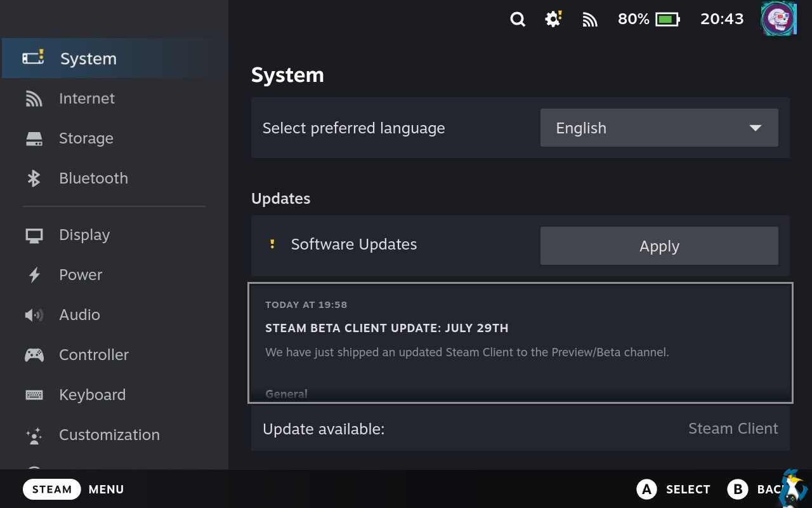Screen dimensions: 812x508
Task: Open the Wi-Fi status icon
Action: point(590,20)
